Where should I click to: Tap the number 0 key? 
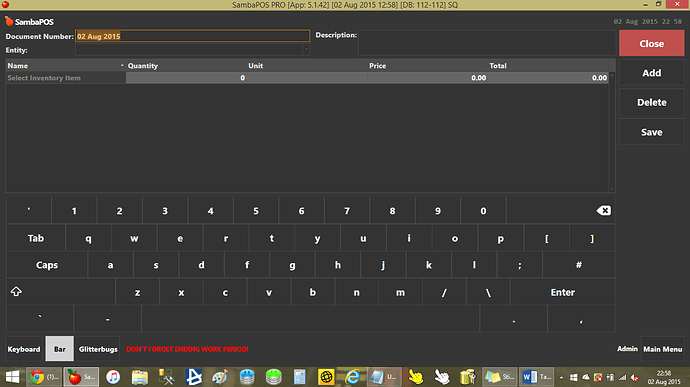483,211
